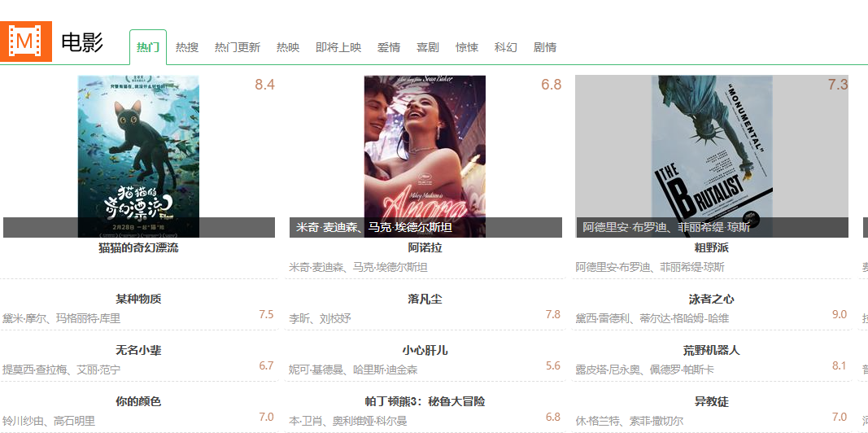Open the 荒野机器人 movie link
Viewport: 868px width, 433px height.
(x=711, y=351)
